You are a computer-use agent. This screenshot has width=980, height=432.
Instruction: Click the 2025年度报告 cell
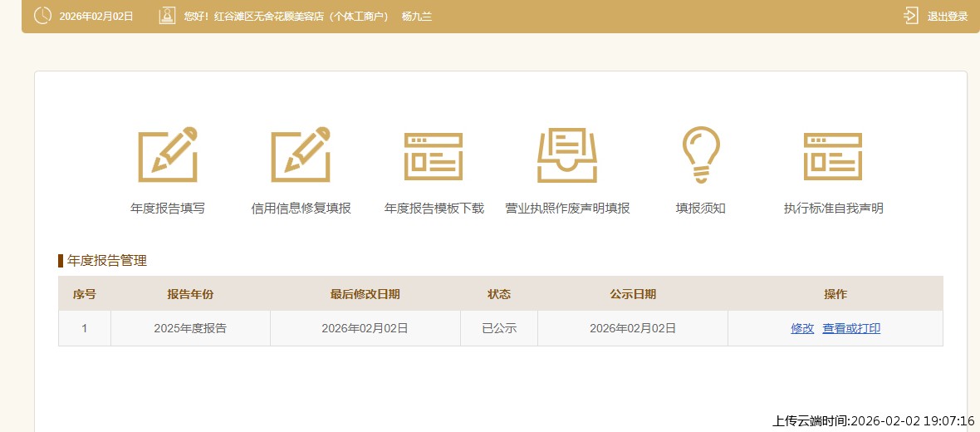[x=191, y=328]
